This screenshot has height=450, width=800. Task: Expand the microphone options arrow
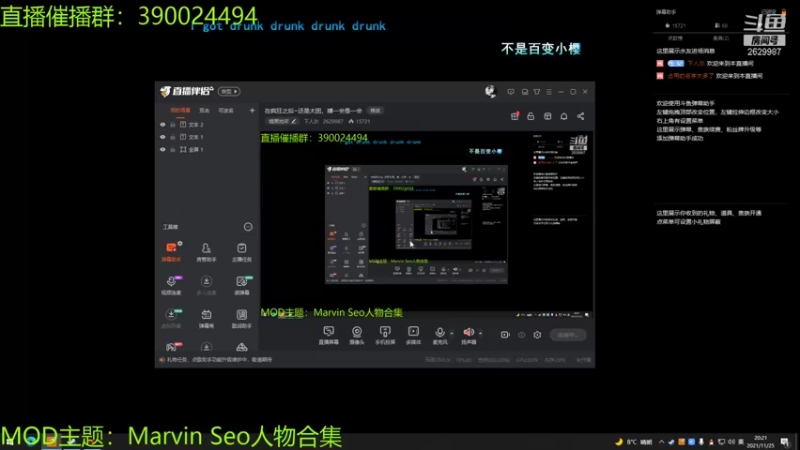pos(452,333)
